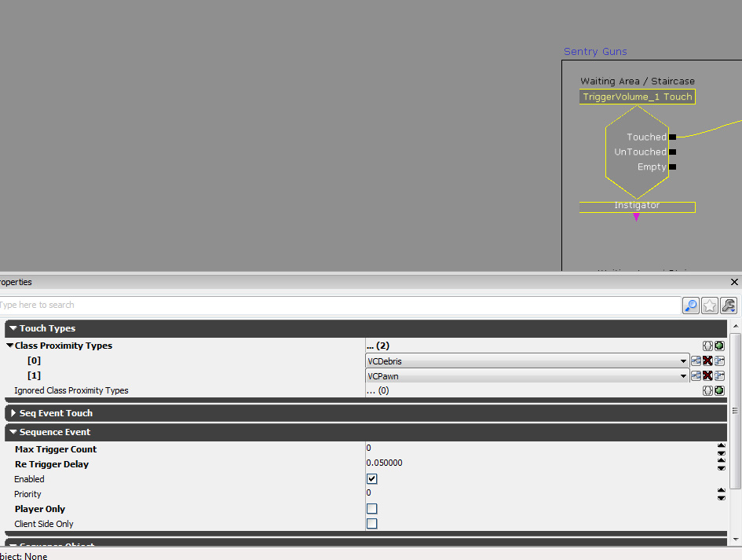Delete the VCDebris array item

pyautogui.click(x=707, y=361)
